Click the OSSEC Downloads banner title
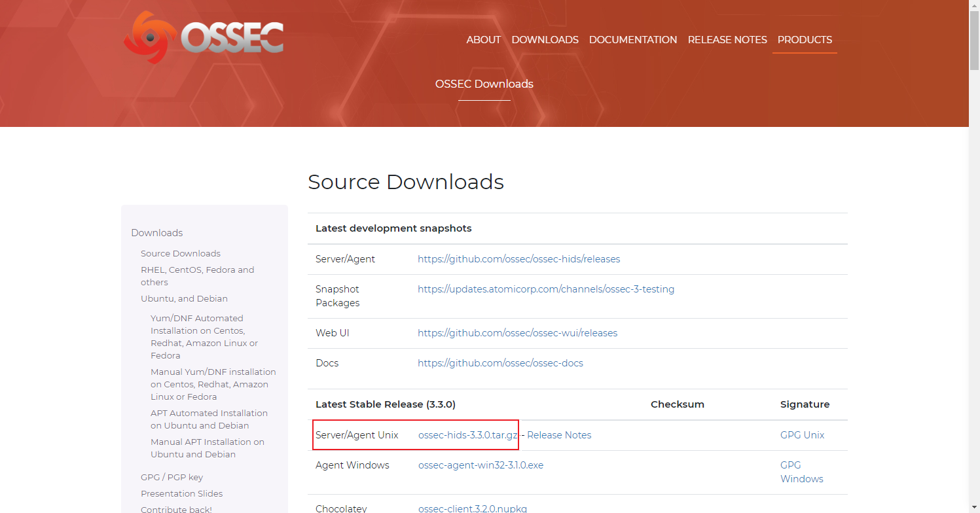The image size is (980, 513). (x=484, y=84)
